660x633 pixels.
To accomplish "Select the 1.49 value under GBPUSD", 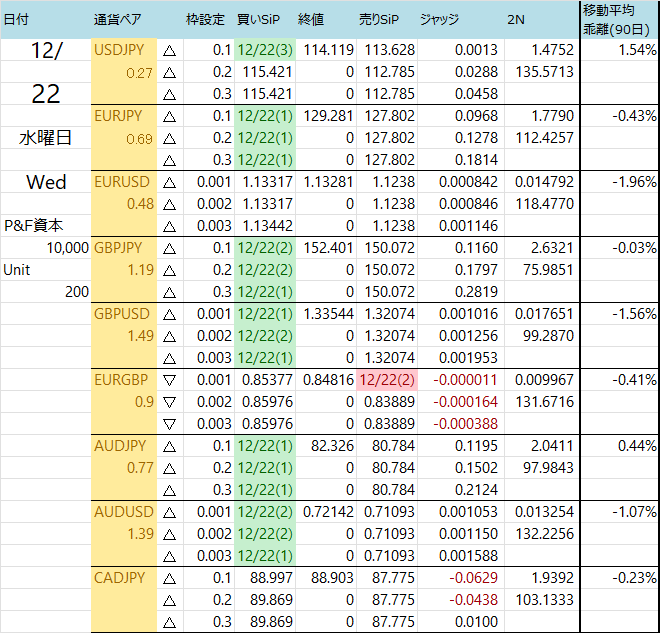I will point(141,336).
